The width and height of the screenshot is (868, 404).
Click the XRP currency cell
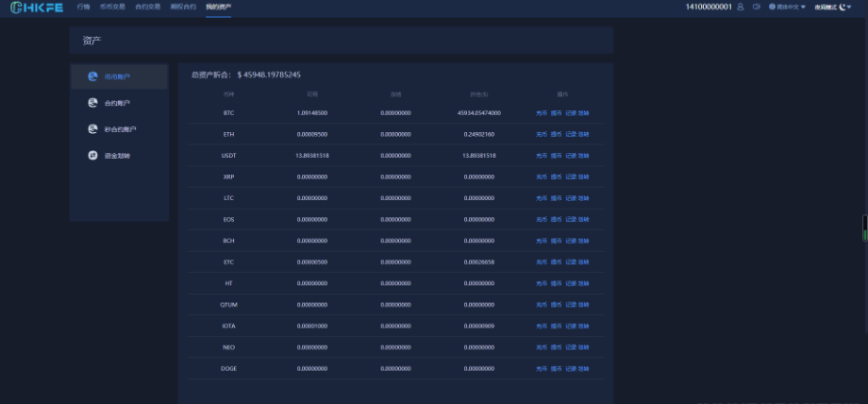(x=228, y=177)
